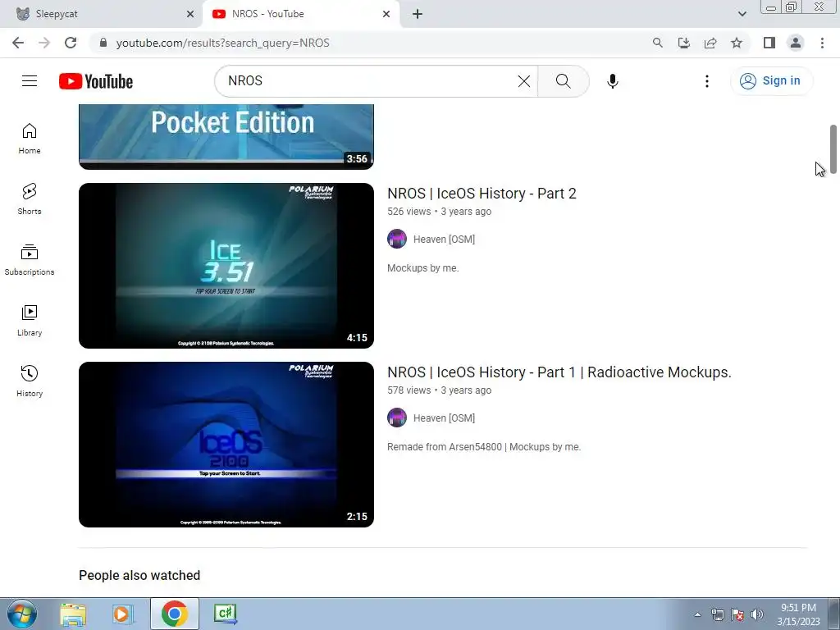The image size is (840, 630).
Task: Open the YouTube hamburger guide menu
Action: [x=30, y=81]
